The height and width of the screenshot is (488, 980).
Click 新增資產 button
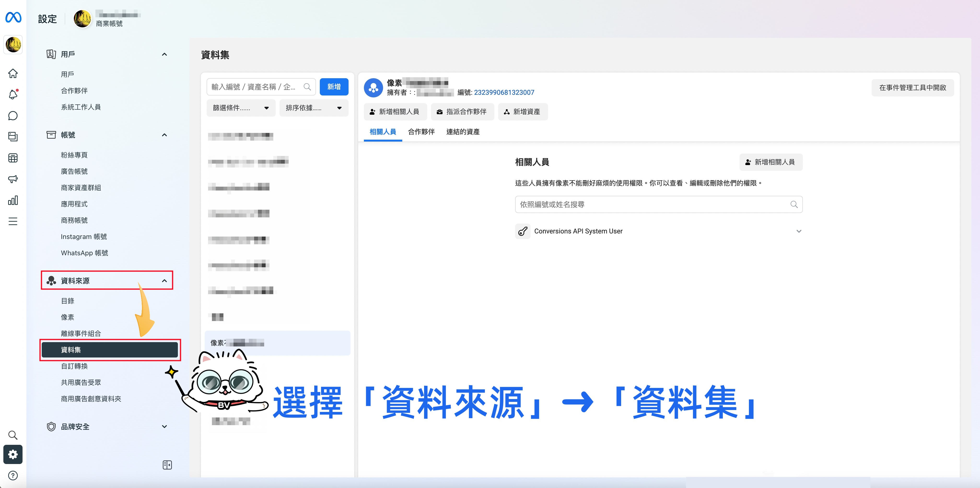coord(523,112)
